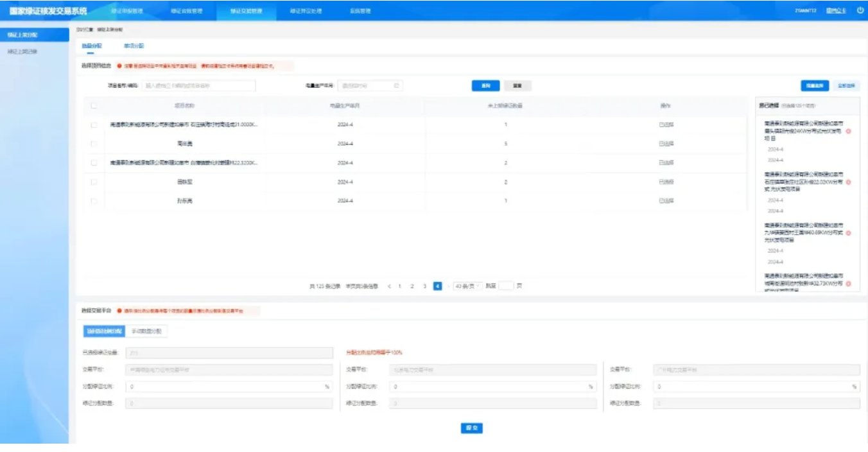Click the calendar icon in 电量生产年月 field
Image resolution: width=868 pixels, height=452 pixels.
tap(396, 85)
